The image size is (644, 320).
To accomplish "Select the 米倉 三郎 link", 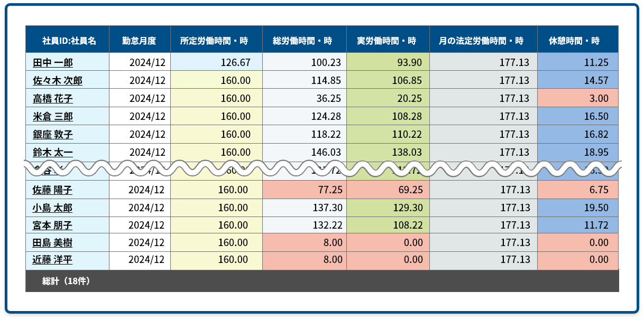I will click(x=53, y=117).
